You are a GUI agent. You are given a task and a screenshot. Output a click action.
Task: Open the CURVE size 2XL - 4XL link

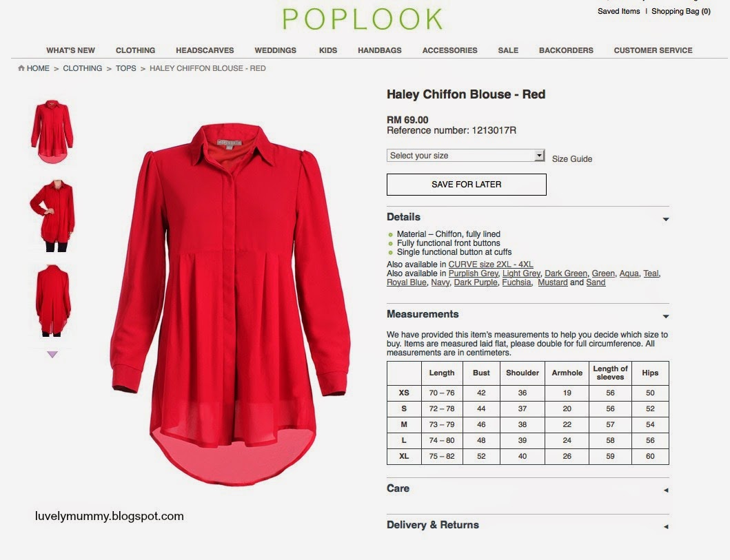pyautogui.click(x=491, y=265)
